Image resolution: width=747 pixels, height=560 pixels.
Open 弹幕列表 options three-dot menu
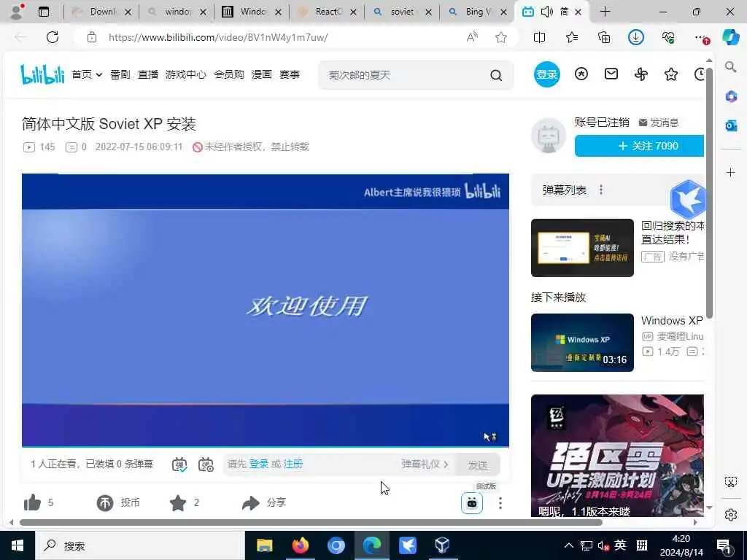(x=601, y=190)
